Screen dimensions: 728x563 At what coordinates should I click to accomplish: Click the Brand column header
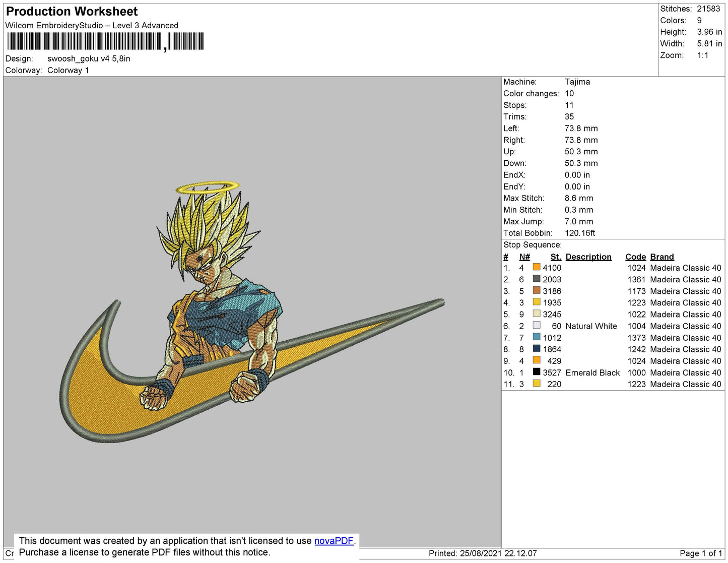661,257
